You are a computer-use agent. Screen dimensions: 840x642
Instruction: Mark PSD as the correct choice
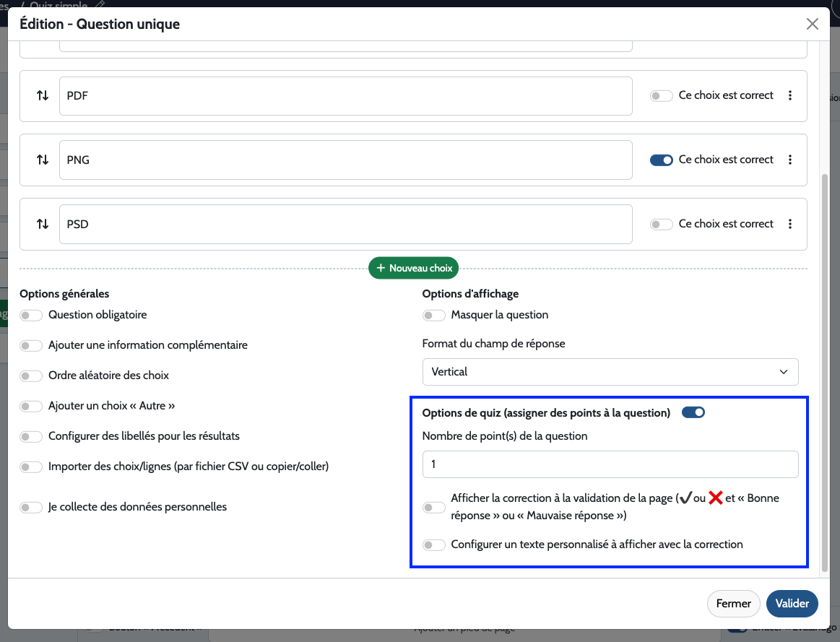661,225
